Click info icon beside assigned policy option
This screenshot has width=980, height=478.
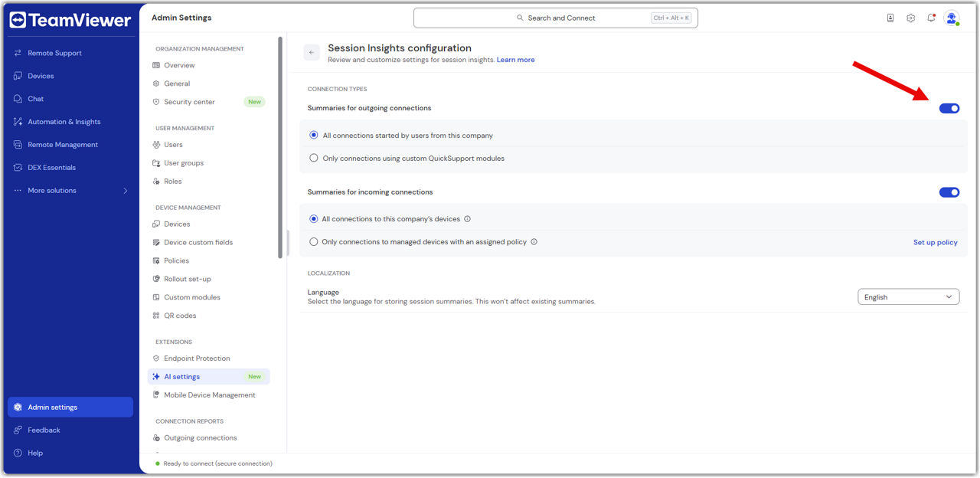coord(534,242)
